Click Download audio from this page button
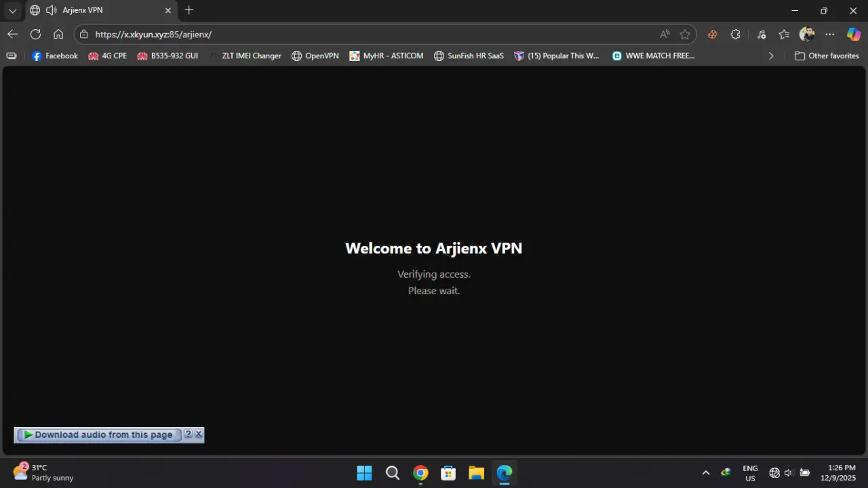868x488 pixels. [99, 434]
